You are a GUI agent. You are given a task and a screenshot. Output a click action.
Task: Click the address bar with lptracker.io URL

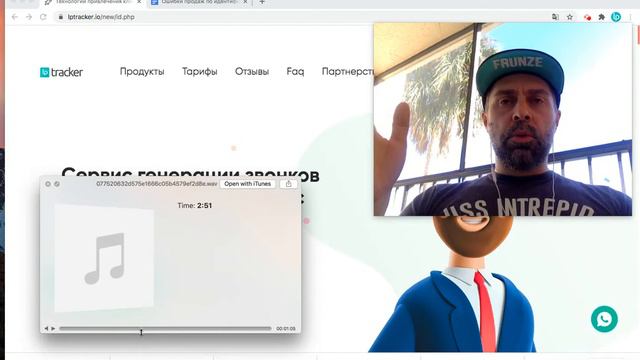coord(302,17)
